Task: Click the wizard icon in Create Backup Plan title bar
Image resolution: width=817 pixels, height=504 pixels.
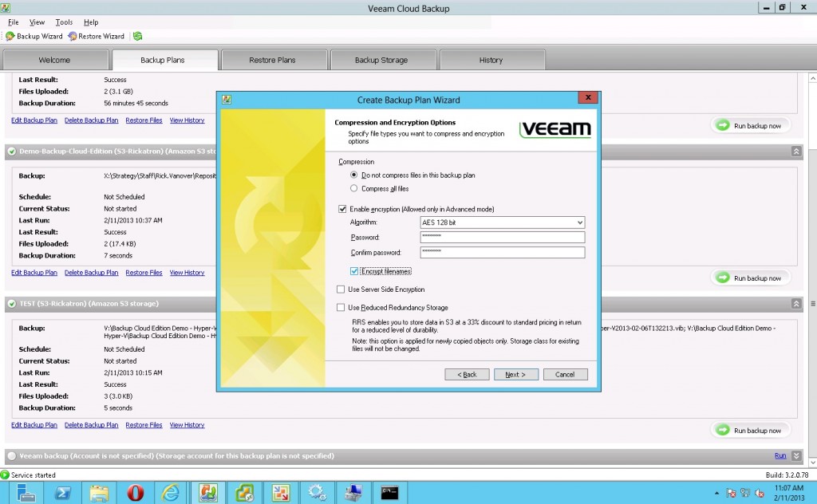Action: pos(226,100)
